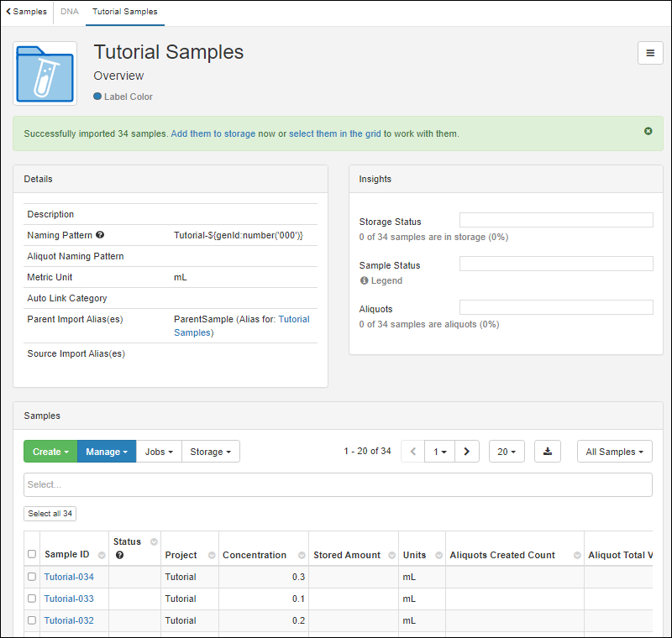The width and height of the screenshot is (672, 638).
Task: Click the export download icon
Action: click(x=548, y=452)
